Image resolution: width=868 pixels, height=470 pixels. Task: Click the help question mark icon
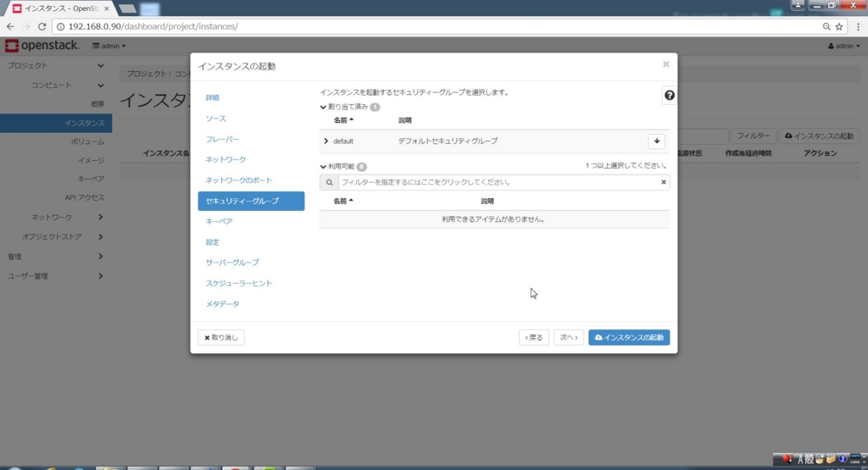pyautogui.click(x=669, y=95)
